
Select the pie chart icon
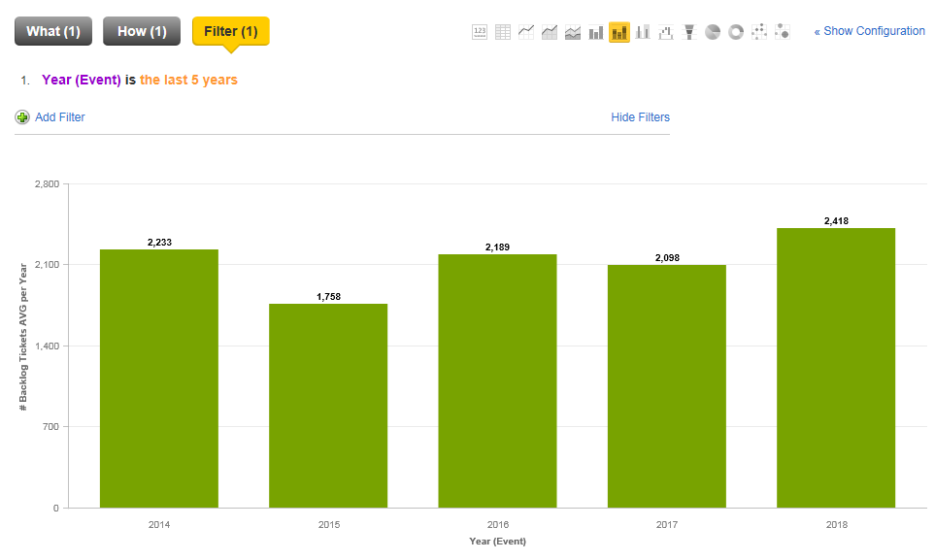(713, 32)
